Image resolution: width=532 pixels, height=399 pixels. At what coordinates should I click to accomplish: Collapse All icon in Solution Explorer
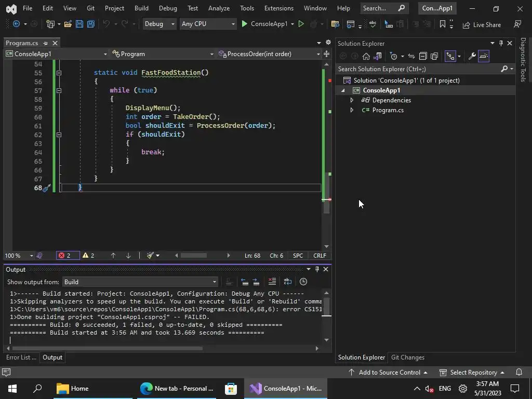pos(423,56)
